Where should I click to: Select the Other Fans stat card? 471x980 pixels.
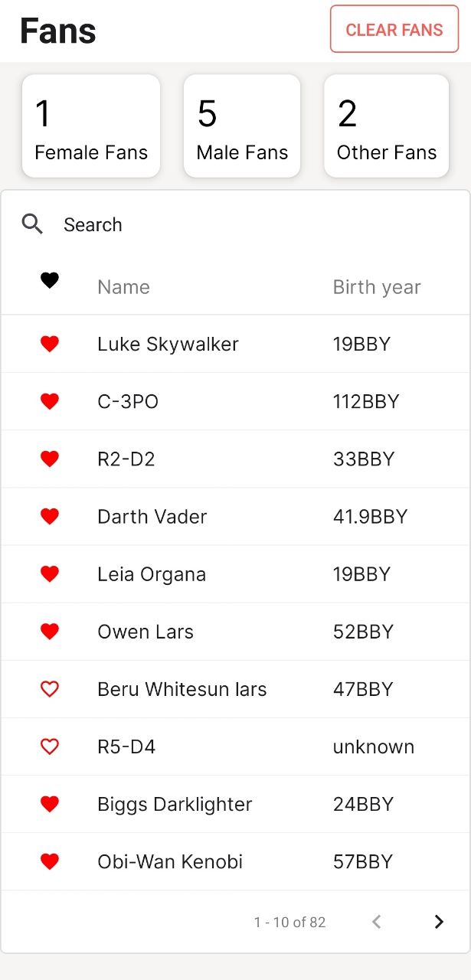tap(386, 126)
